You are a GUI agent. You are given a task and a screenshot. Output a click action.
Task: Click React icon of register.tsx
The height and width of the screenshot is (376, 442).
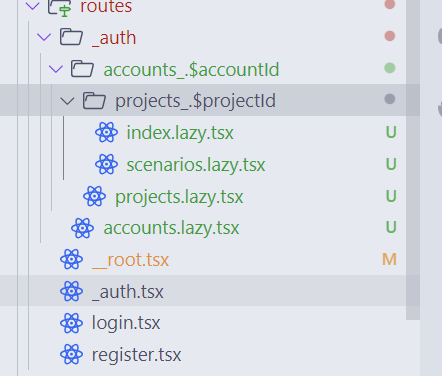pyautogui.click(x=71, y=354)
